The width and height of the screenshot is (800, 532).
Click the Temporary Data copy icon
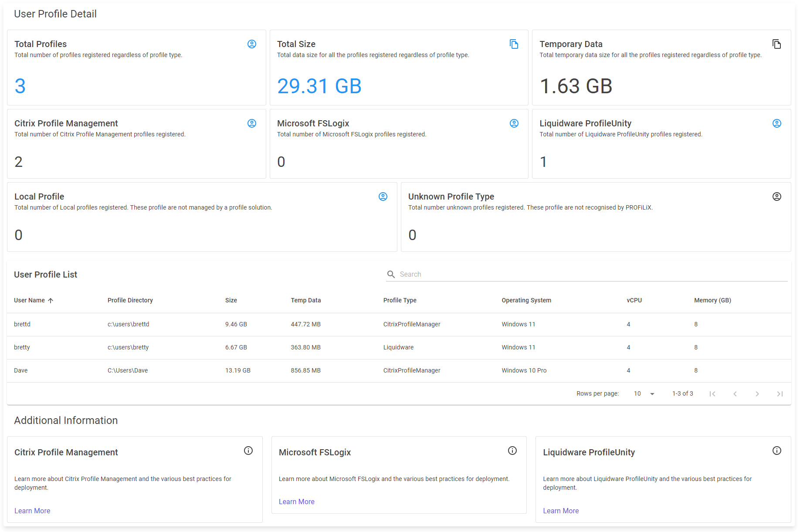coord(776,44)
